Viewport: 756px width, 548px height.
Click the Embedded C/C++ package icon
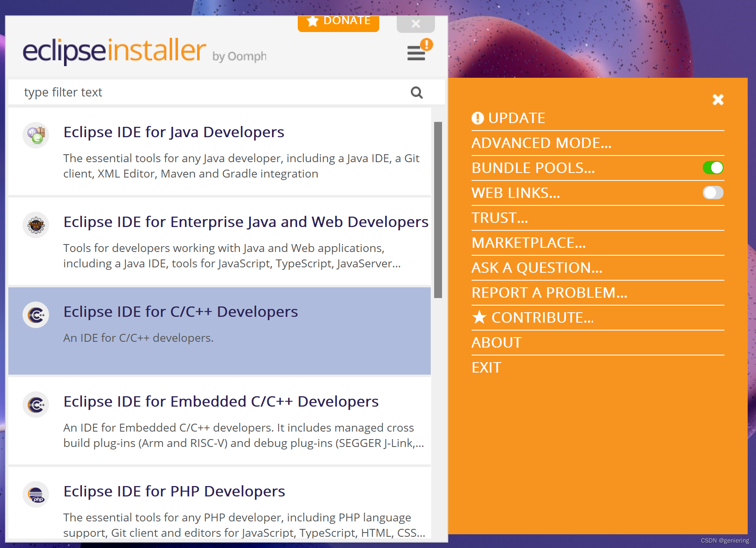(36, 405)
